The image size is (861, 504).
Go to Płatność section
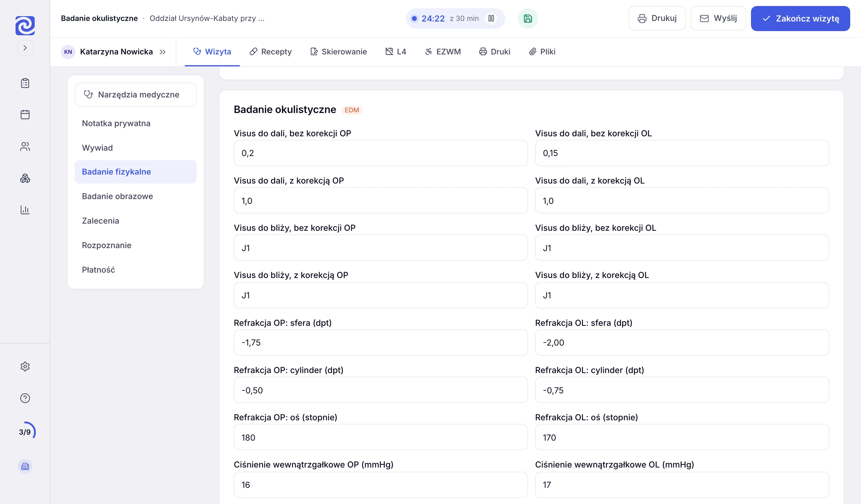(136, 270)
